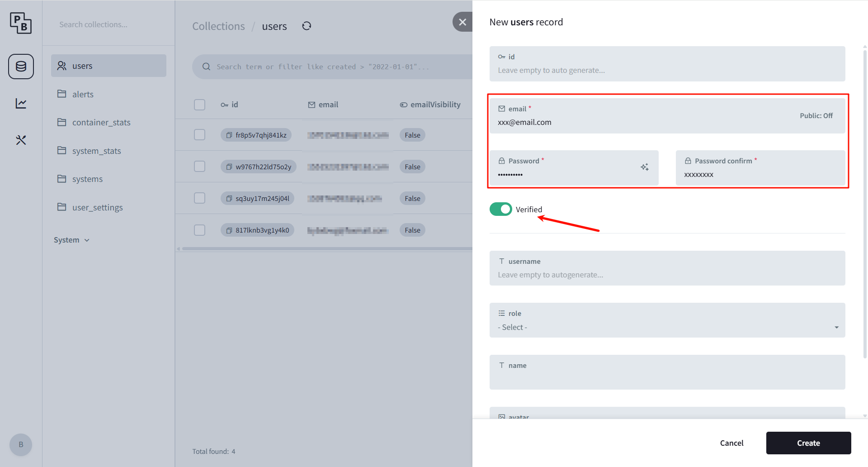
Task: Check the row checkbox for w9767h22ld75o2y
Action: pos(199,167)
